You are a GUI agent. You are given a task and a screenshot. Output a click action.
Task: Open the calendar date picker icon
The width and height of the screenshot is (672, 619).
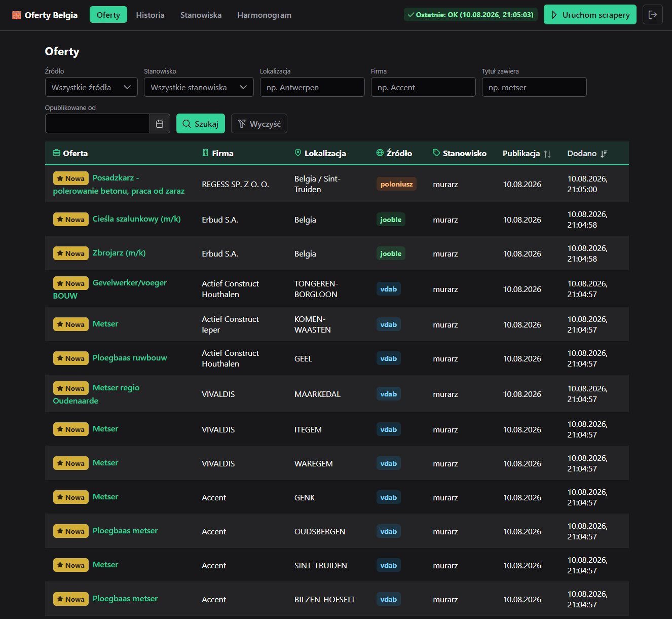(160, 124)
